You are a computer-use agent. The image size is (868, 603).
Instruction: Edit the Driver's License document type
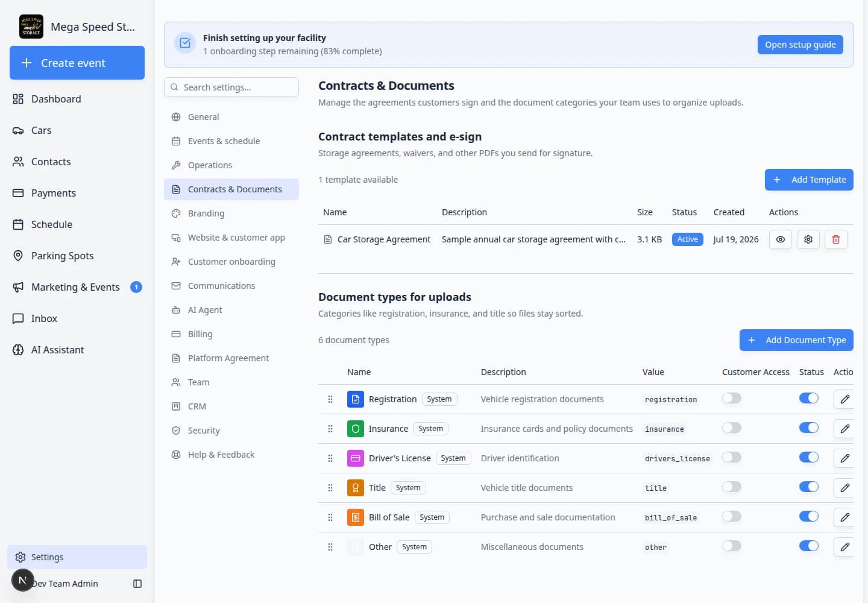[x=844, y=458]
